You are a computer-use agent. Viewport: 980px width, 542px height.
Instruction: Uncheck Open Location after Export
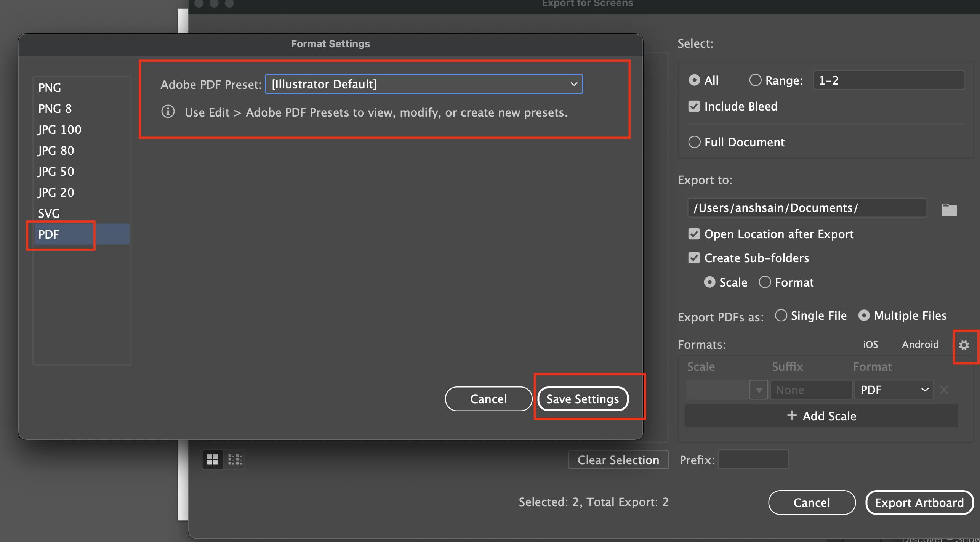click(694, 234)
